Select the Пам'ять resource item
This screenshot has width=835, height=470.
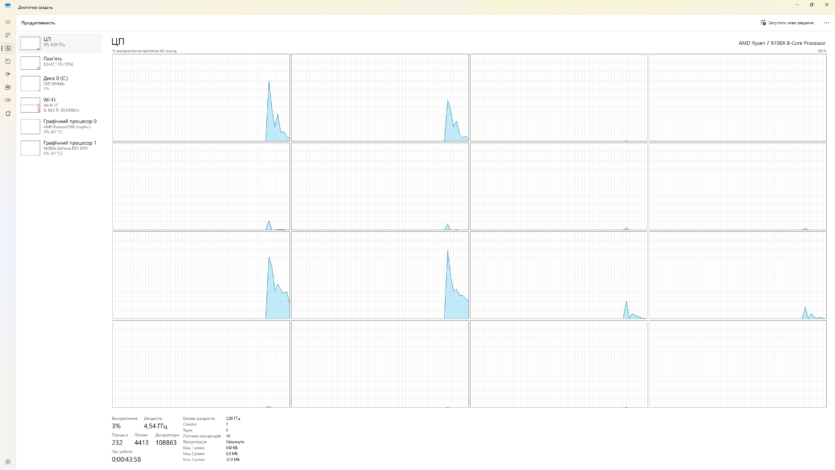point(60,62)
